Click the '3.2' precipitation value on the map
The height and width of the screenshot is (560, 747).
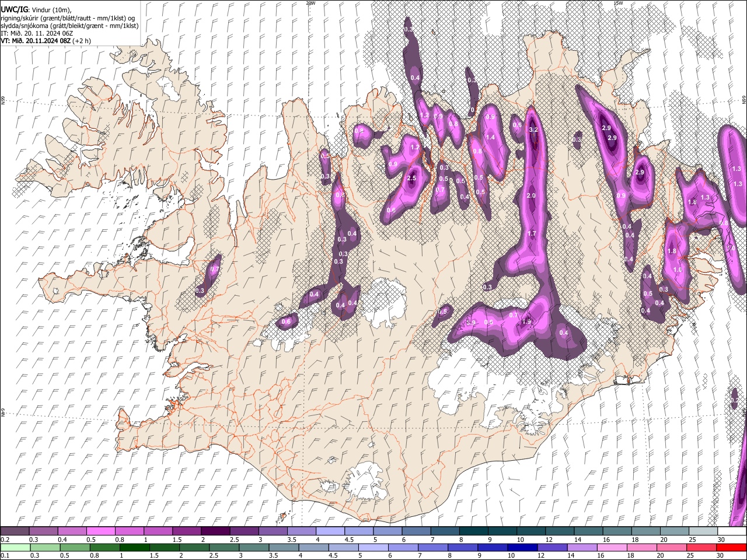click(533, 129)
